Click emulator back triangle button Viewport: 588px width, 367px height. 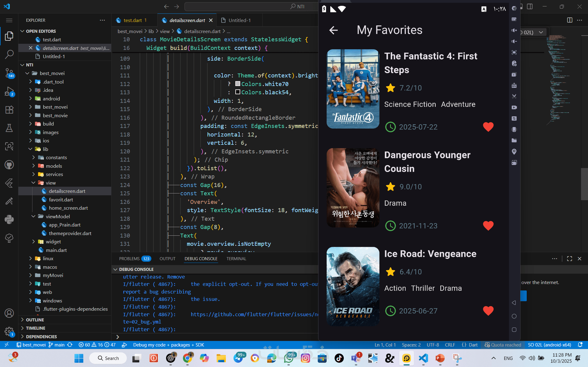click(514, 303)
